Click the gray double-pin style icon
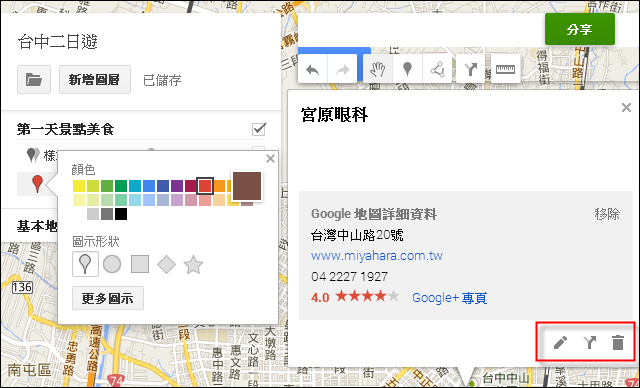 pos(33,155)
